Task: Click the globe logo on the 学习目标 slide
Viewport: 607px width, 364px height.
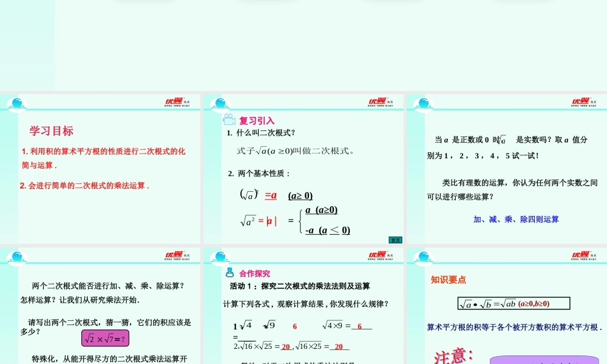Action: [x=16, y=103]
